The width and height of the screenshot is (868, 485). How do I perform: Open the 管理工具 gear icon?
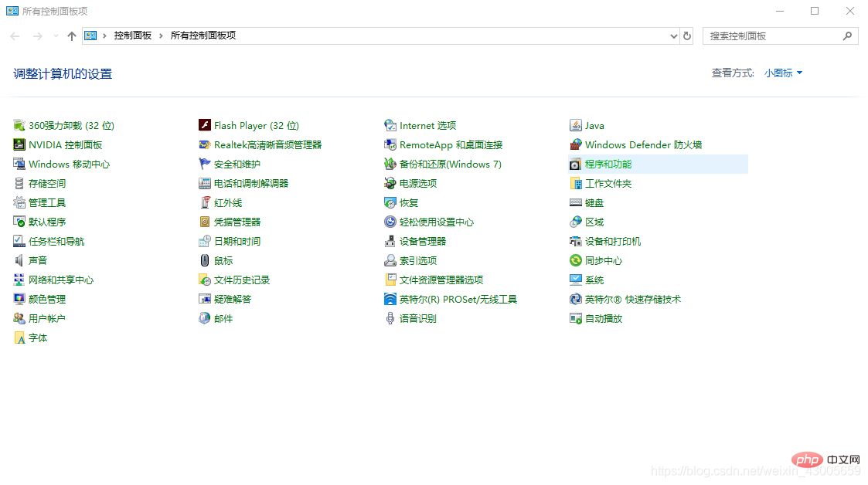[19, 203]
